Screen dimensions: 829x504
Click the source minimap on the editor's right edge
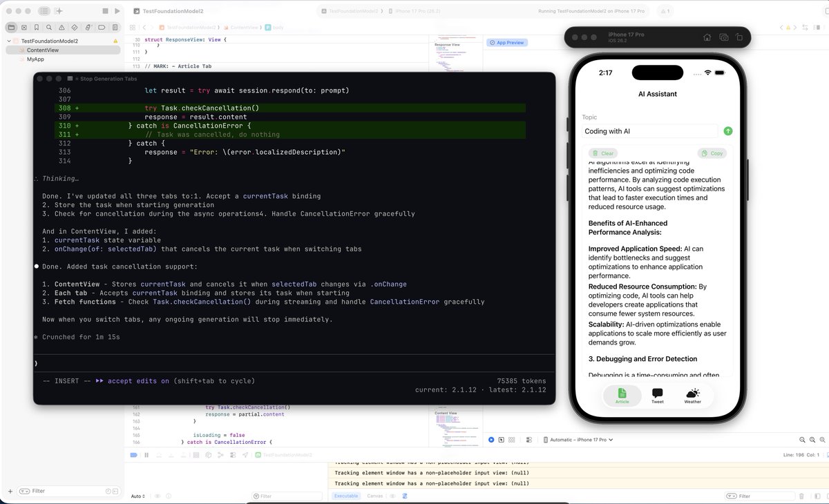[457, 53]
